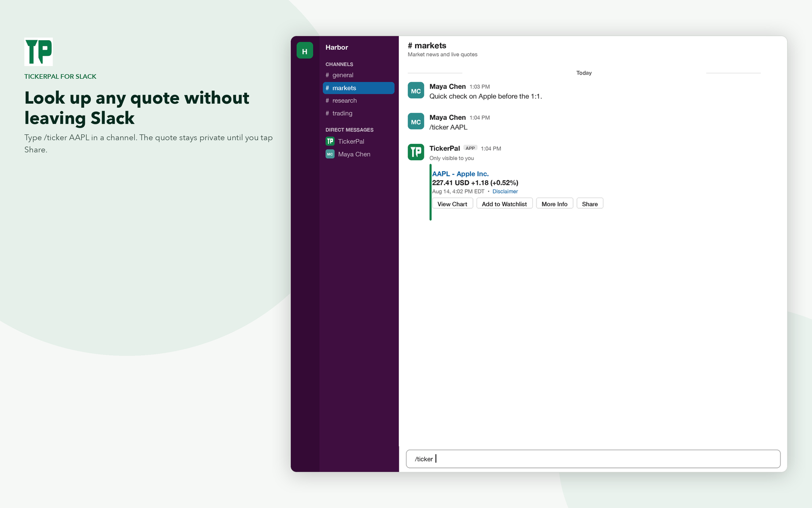Open the Maya Chen direct message
The width and height of the screenshot is (812, 508).
(358, 154)
